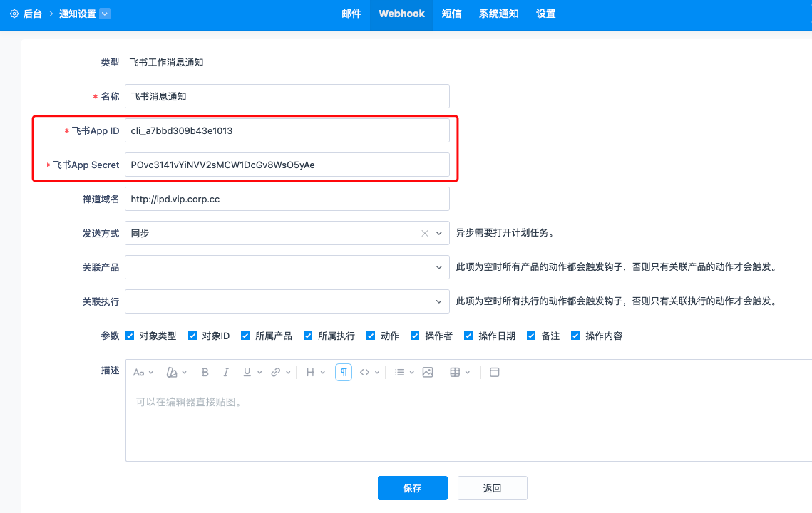This screenshot has height=513, width=812.
Task: Expand the table options arrow
Action: coord(468,372)
